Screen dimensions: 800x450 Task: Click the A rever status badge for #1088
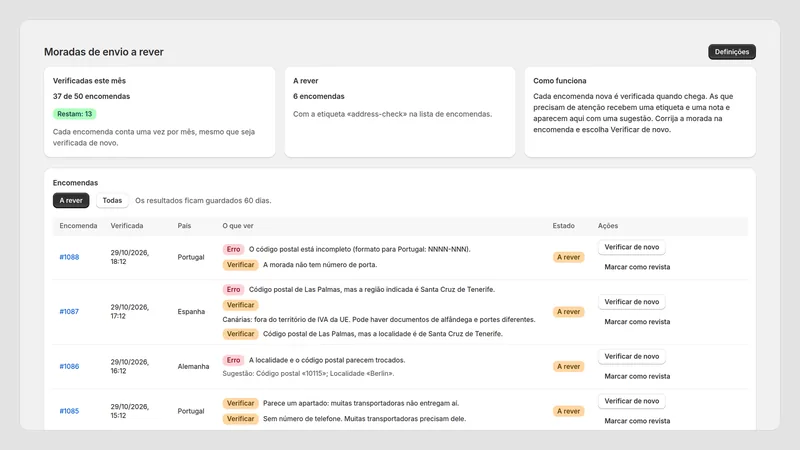[x=568, y=257]
